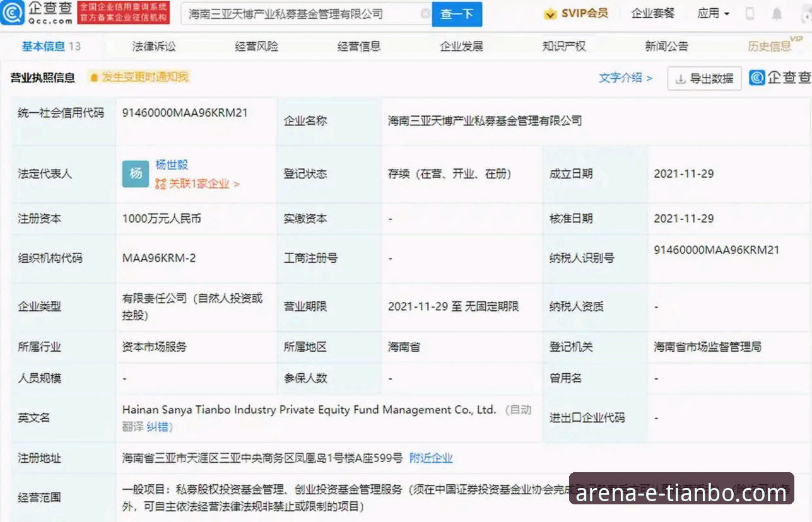Switch to the 经营信息 tab
The height and width of the screenshot is (522, 812).
[359, 46]
